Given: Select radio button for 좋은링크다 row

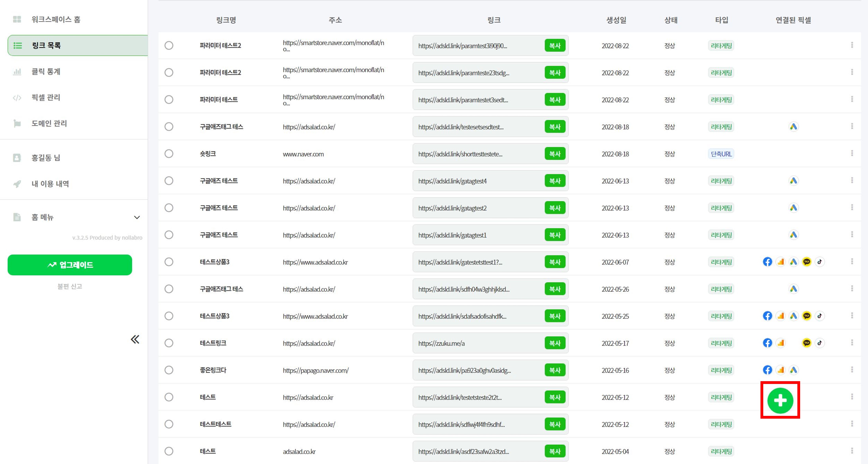Looking at the screenshot, I should (x=169, y=370).
